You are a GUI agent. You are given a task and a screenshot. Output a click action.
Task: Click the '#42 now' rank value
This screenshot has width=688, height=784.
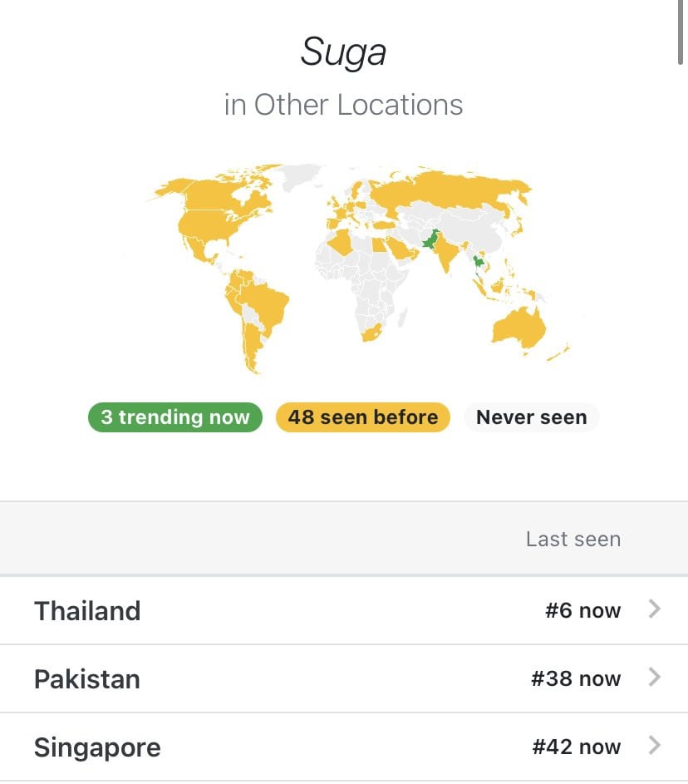577,747
